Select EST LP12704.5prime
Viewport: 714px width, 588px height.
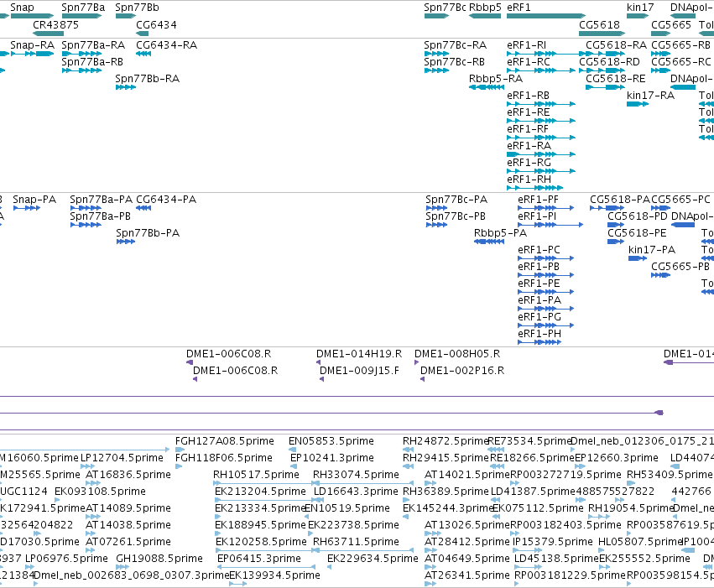tap(87, 467)
